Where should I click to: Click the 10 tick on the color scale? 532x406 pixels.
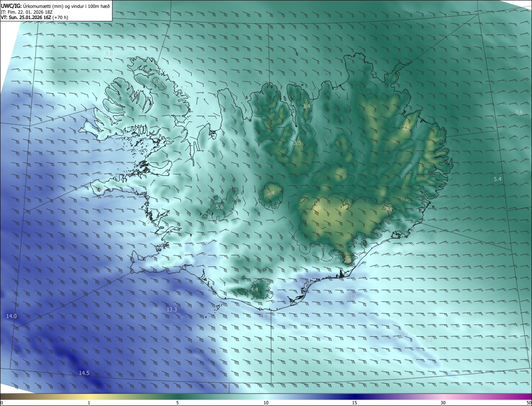click(x=266, y=403)
